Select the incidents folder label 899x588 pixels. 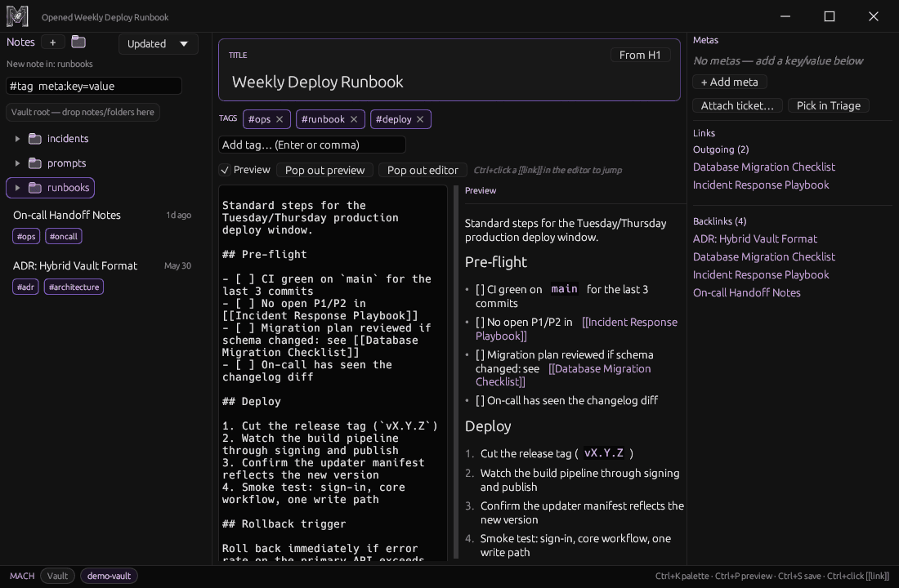(68, 139)
